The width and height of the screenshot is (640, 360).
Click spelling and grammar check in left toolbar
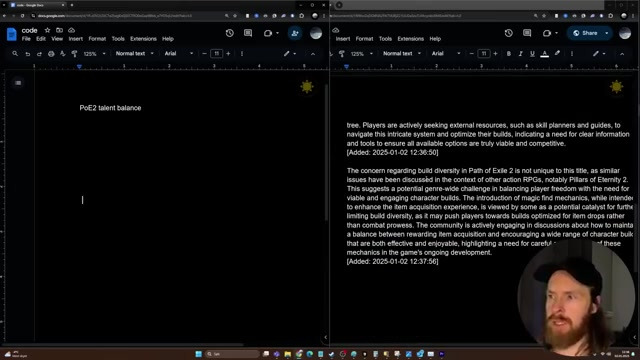[62, 53]
